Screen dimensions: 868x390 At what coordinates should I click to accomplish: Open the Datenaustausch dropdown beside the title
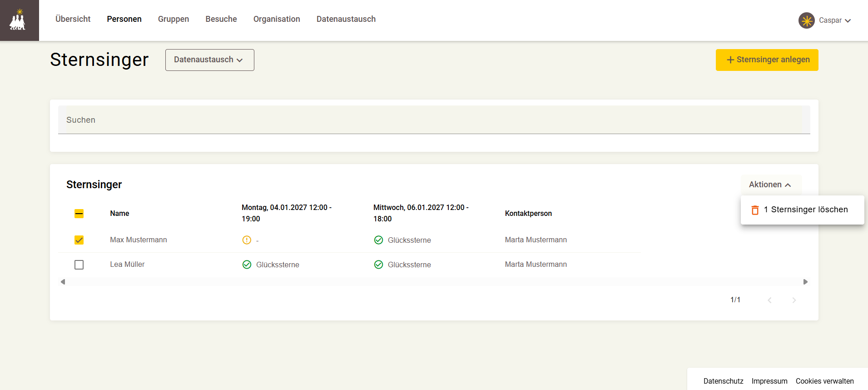pyautogui.click(x=209, y=60)
